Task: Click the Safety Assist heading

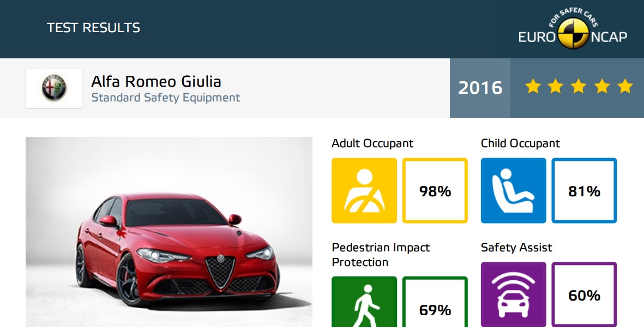Action: (x=516, y=247)
